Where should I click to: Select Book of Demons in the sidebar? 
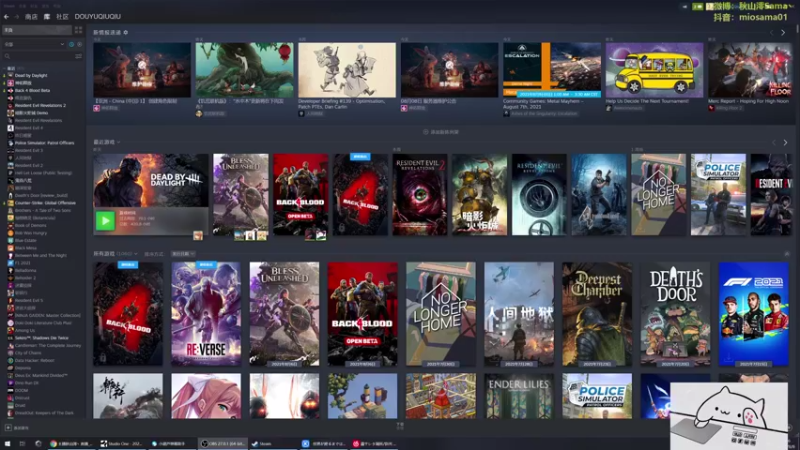pyautogui.click(x=30, y=226)
